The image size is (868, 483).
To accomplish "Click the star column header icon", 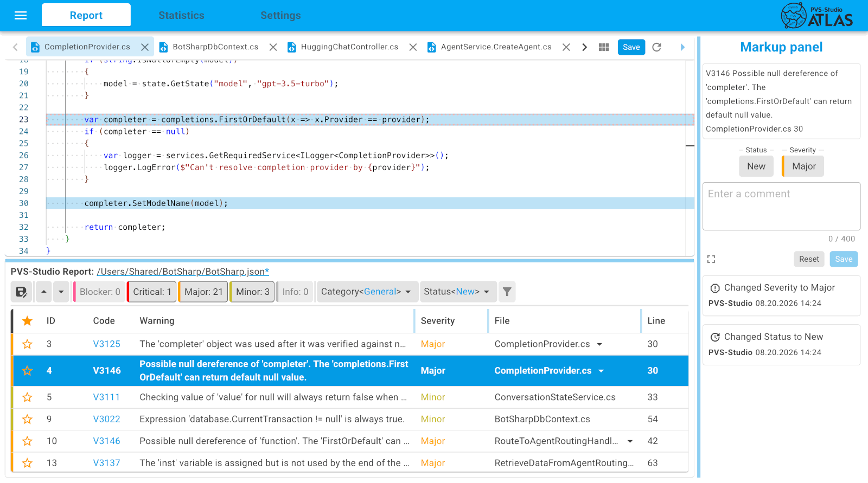I will click(27, 321).
